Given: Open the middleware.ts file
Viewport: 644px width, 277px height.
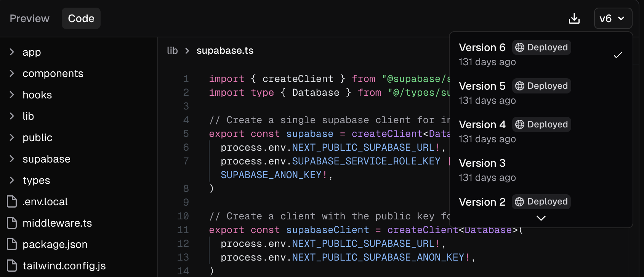Looking at the screenshot, I should [x=57, y=223].
